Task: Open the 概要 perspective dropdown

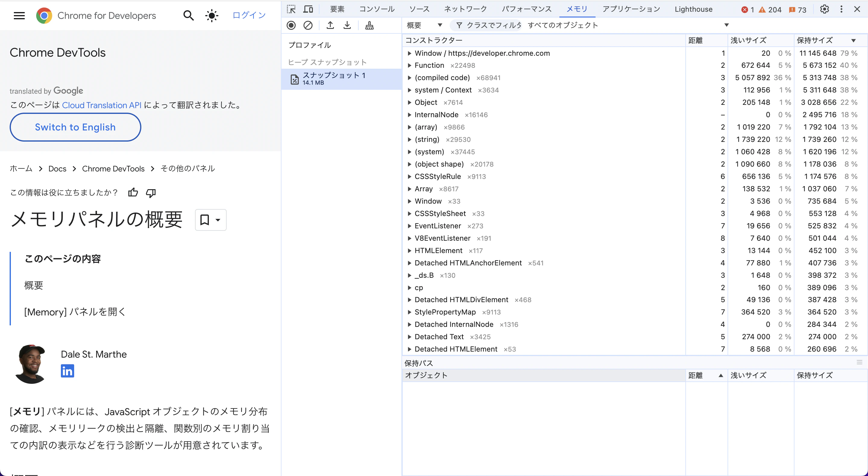Action: (425, 25)
